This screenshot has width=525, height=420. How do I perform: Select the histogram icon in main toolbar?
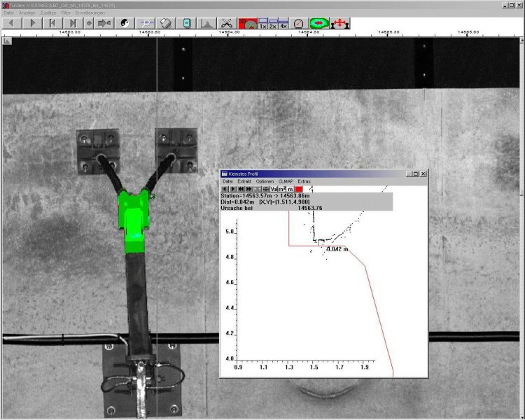coord(206,23)
